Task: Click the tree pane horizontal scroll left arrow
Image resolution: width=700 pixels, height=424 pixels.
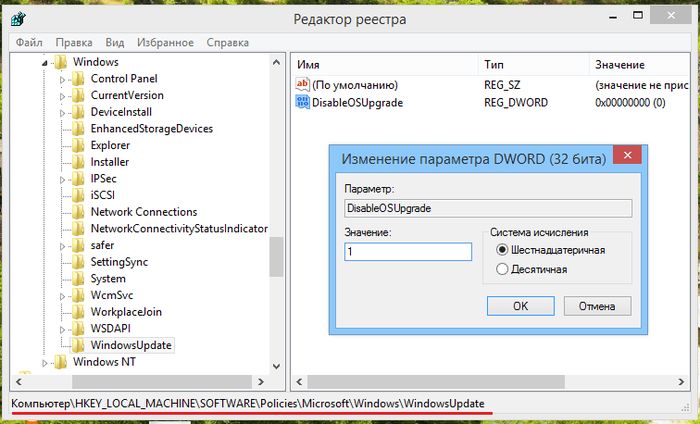Action: coord(19,382)
